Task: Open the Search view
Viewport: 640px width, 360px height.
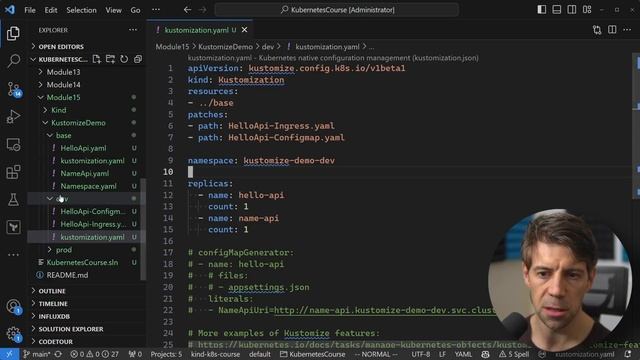Action: click(13, 61)
